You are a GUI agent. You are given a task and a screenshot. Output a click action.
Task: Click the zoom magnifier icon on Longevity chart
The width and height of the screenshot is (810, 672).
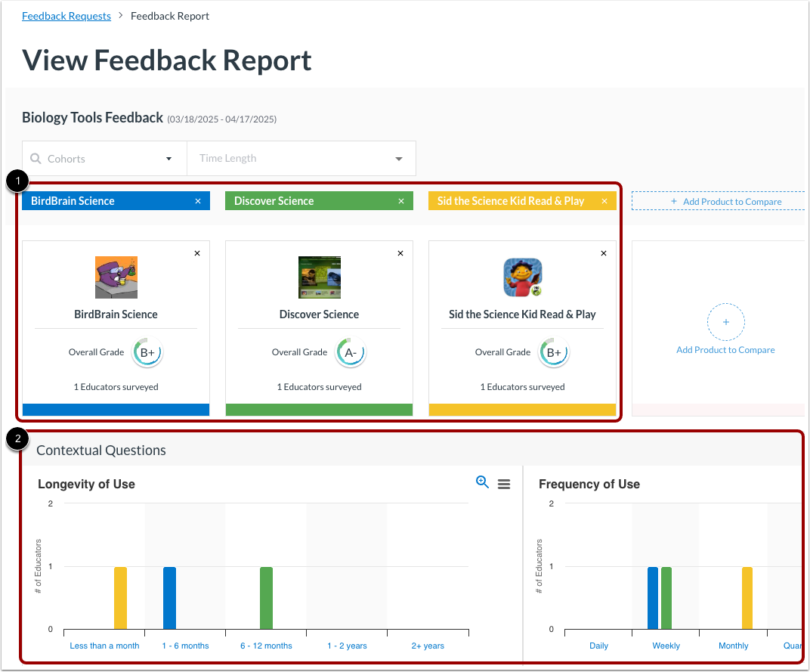[482, 482]
